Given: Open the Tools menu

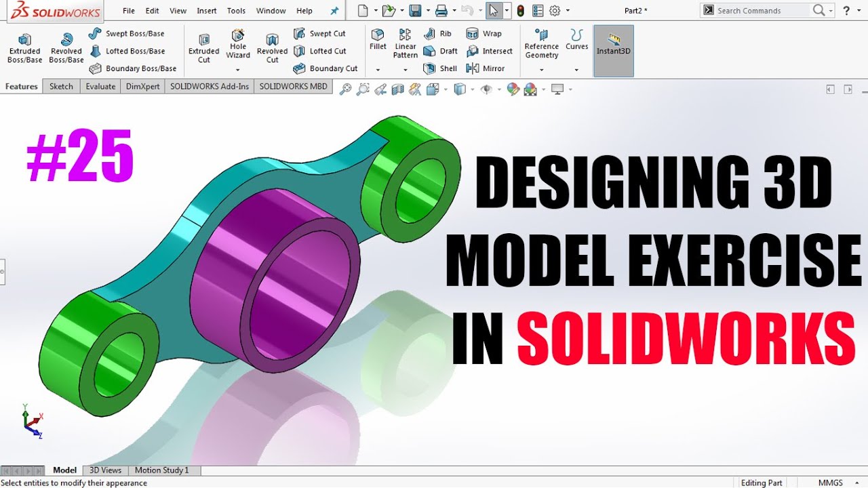Looking at the screenshot, I should coord(237,11).
